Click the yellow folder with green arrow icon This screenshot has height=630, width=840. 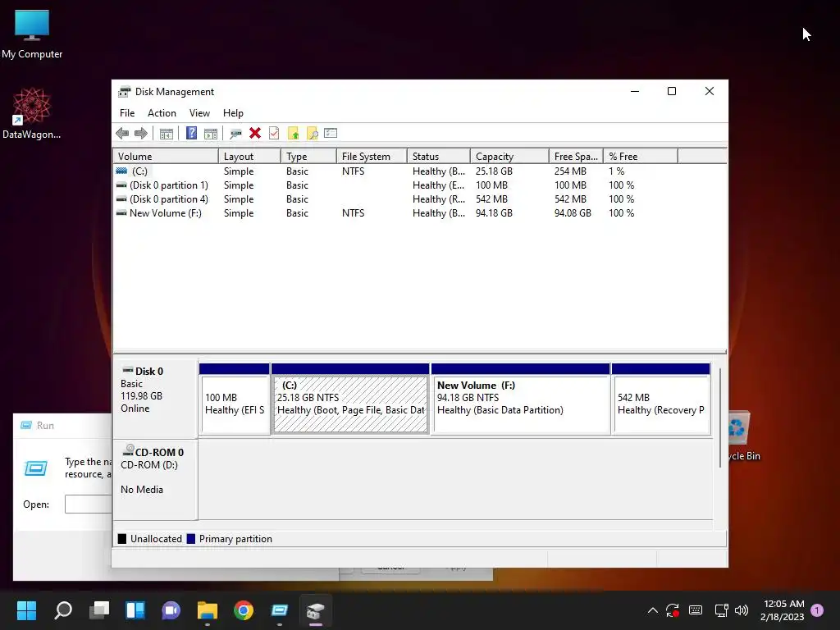click(x=293, y=134)
